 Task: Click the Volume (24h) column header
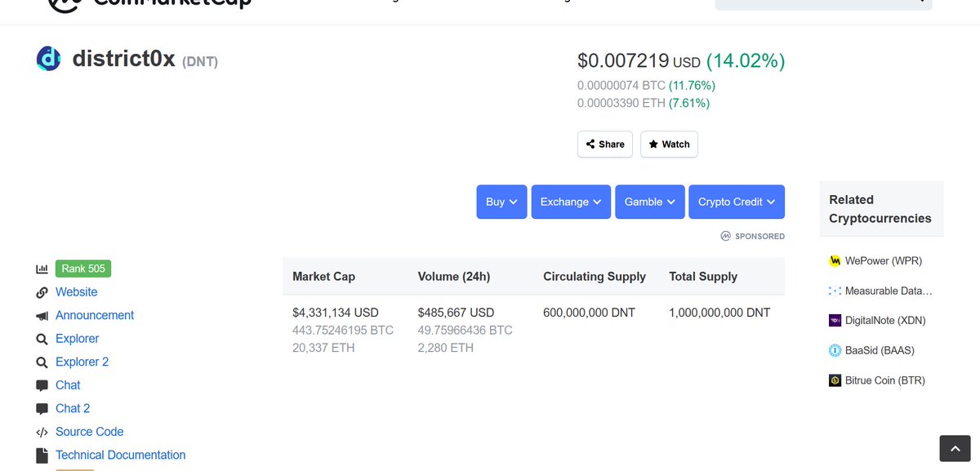(454, 277)
